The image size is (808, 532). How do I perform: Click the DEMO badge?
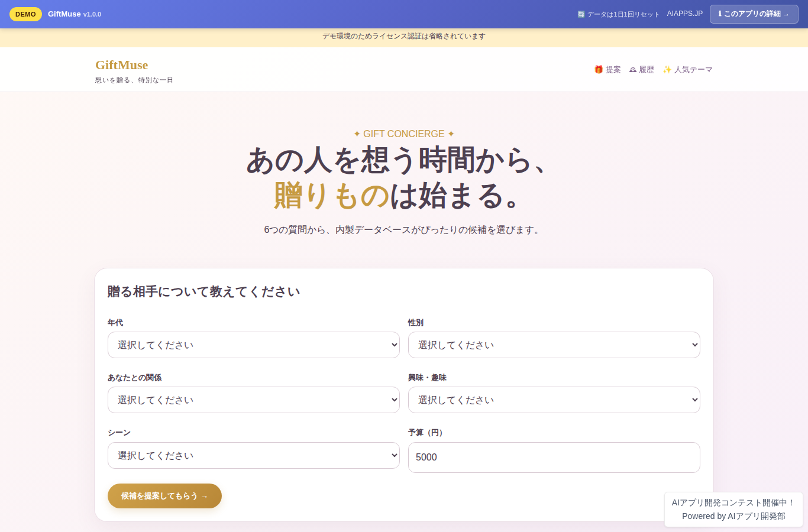(25, 14)
